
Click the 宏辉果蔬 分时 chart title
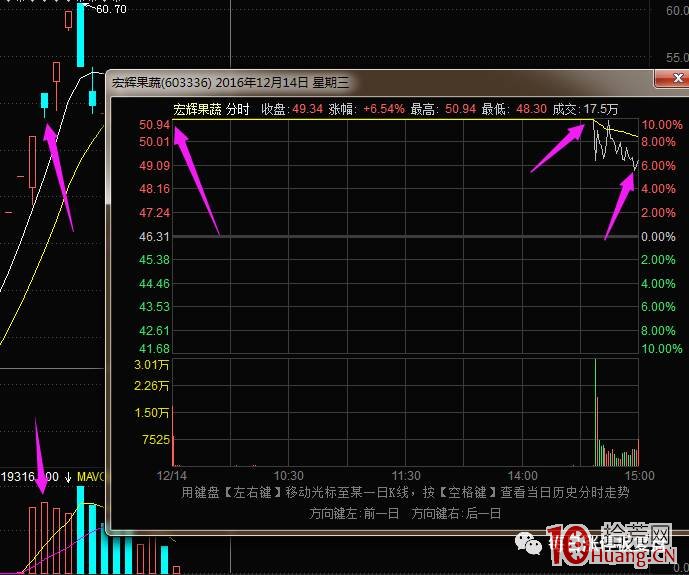(211, 109)
